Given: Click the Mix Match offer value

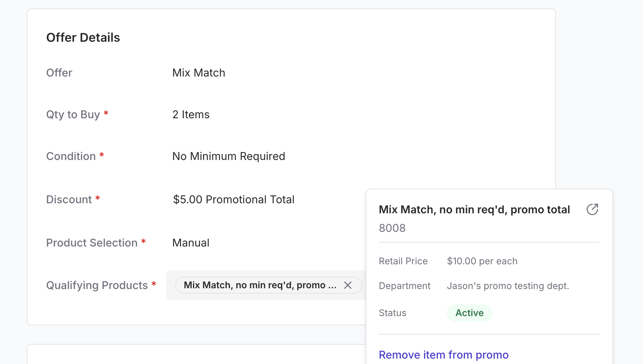Looking at the screenshot, I should click(x=199, y=73).
